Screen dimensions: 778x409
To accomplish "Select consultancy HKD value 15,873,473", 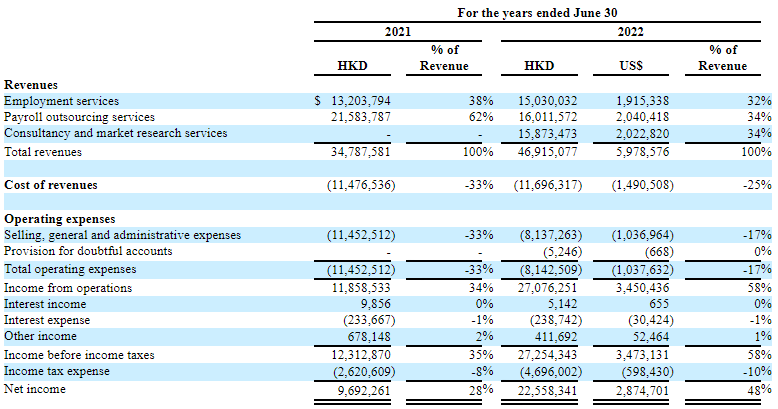I will tap(548, 134).
